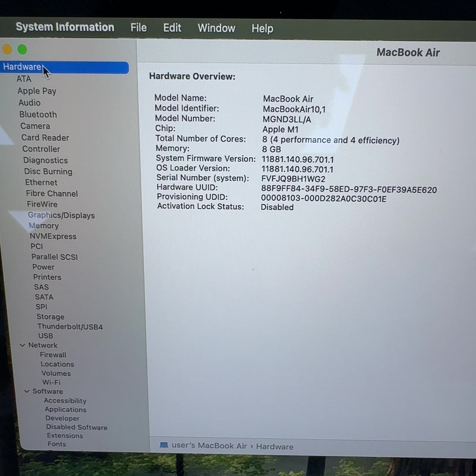This screenshot has width=476, height=476.
Task: Collapse the Network section chevron
Action: pyautogui.click(x=22, y=345)
